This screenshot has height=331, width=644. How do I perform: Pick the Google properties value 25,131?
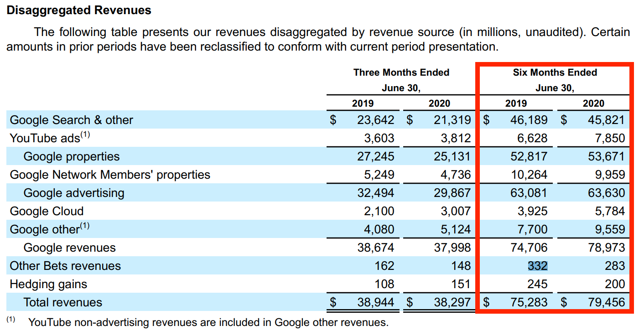tap(452, 156)
